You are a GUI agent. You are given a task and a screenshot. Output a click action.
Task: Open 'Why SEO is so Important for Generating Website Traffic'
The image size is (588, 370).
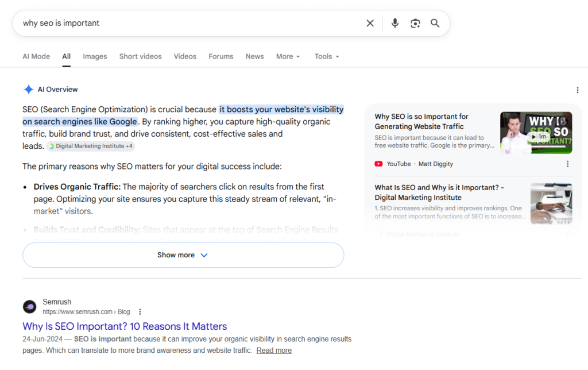pyautogui.click(x=421, y=122)
